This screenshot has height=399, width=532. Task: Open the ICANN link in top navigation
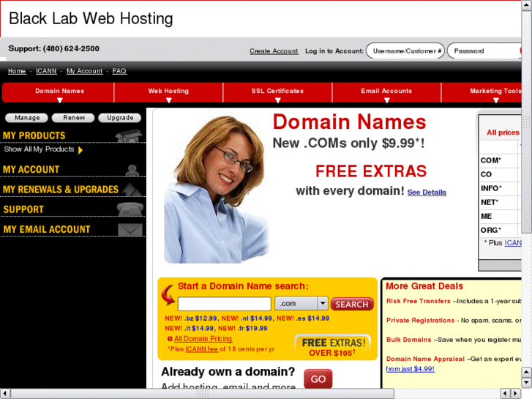pos(46,71)
